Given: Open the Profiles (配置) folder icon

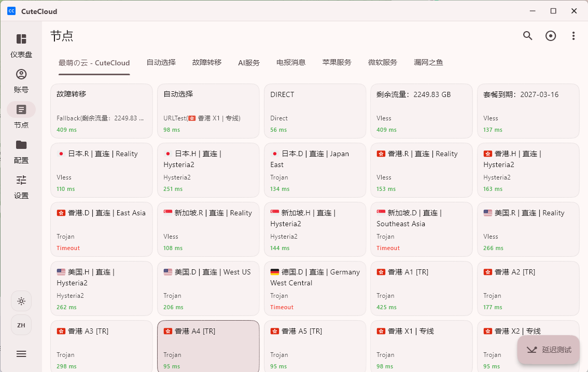Looking at the screenshot, I should [x=21, y=145].
